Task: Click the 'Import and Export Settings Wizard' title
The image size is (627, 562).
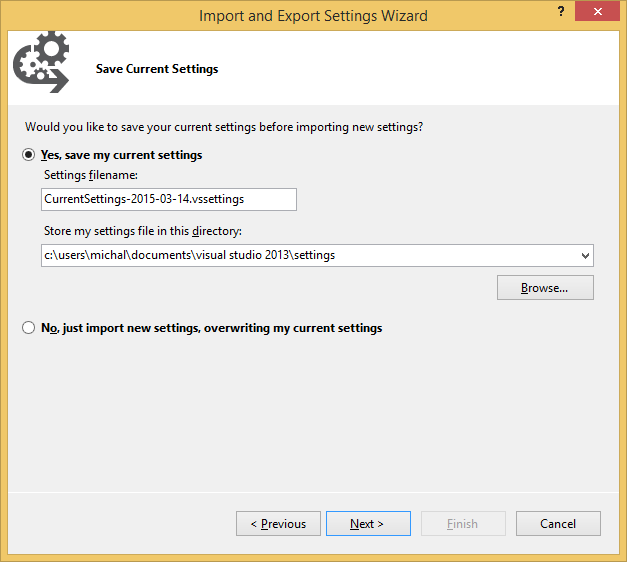Action: pos(314,16)
